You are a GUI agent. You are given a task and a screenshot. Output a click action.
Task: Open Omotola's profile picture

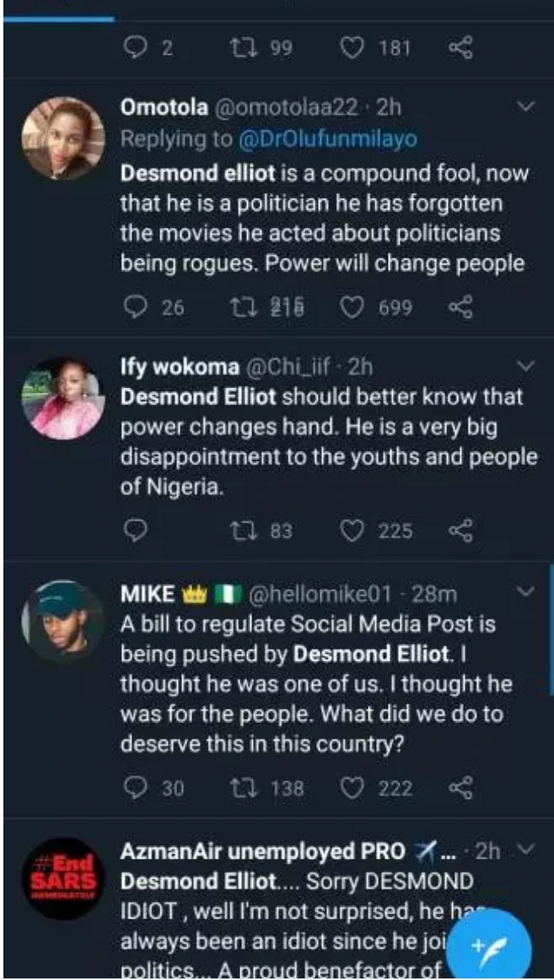tap(62, 138)
